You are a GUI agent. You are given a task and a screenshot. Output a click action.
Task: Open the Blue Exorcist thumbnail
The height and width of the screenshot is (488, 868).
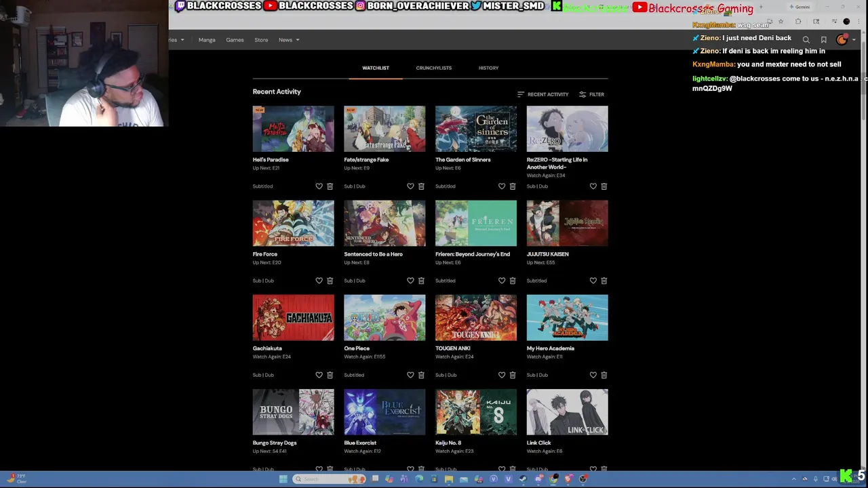[x=384, y=411]
